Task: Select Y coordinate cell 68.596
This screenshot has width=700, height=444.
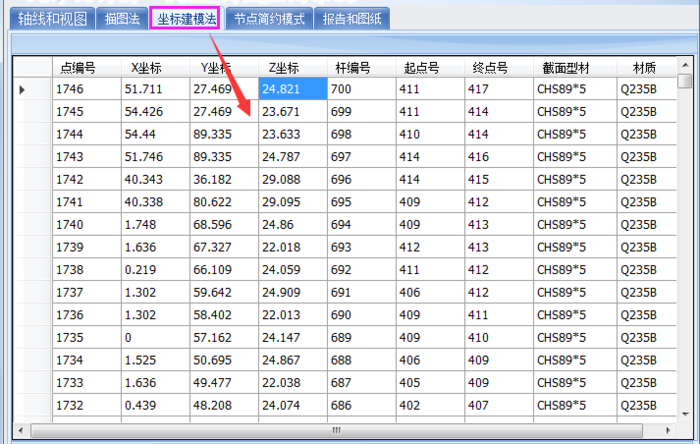Action: pyautogui.click(x=225, y=224)
